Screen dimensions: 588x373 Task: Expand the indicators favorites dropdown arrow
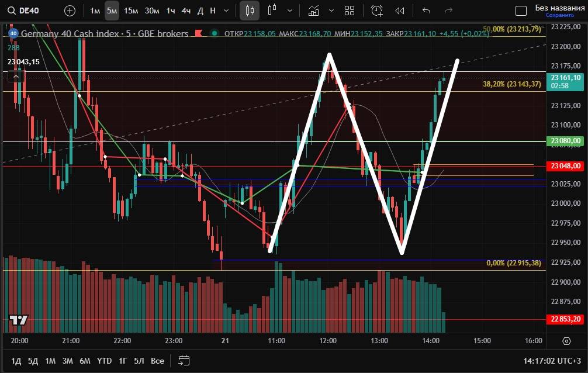click(331, 11)
